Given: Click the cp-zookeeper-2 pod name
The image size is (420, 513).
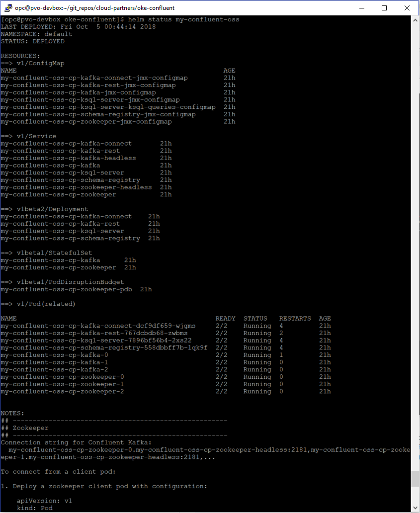Looking at the screenshot, I should coord(63,391).
